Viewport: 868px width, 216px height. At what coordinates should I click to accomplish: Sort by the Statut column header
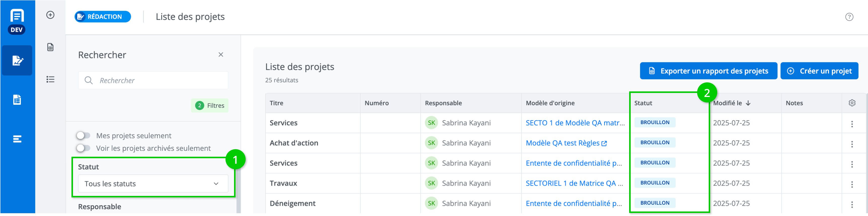tap(643, 103)
